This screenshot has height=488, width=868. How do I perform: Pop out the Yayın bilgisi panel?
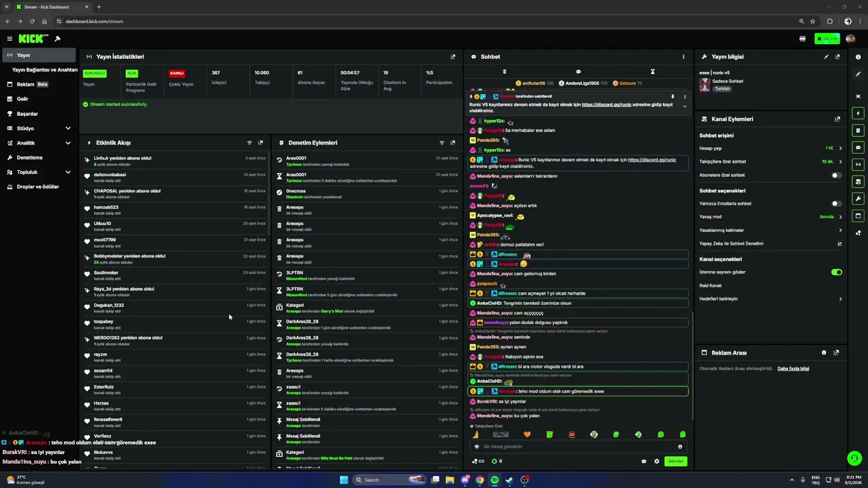837,57
